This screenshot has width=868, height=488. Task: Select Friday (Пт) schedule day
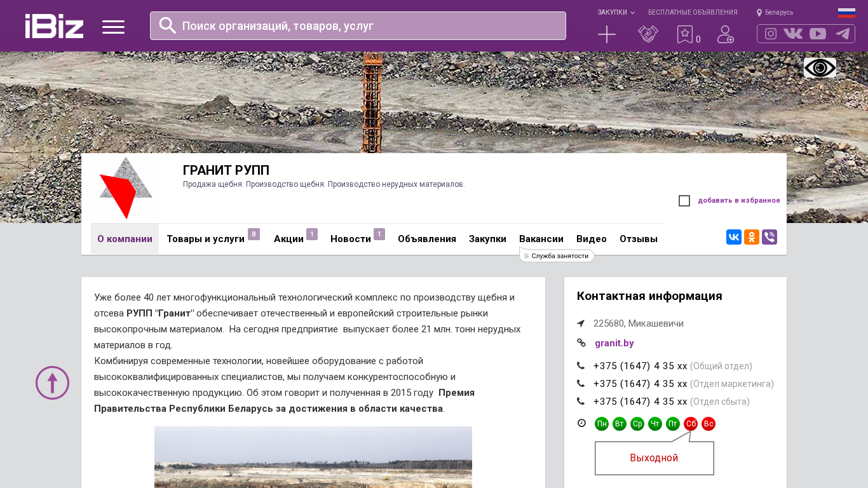[673, 424]
